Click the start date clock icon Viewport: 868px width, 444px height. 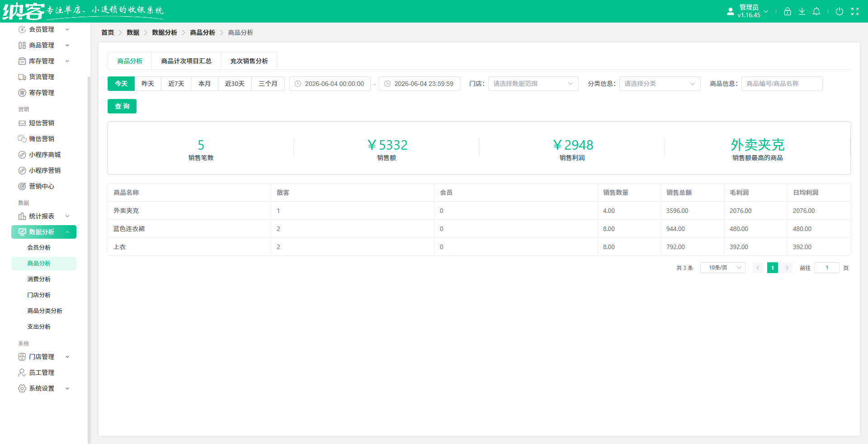(298, 84)
